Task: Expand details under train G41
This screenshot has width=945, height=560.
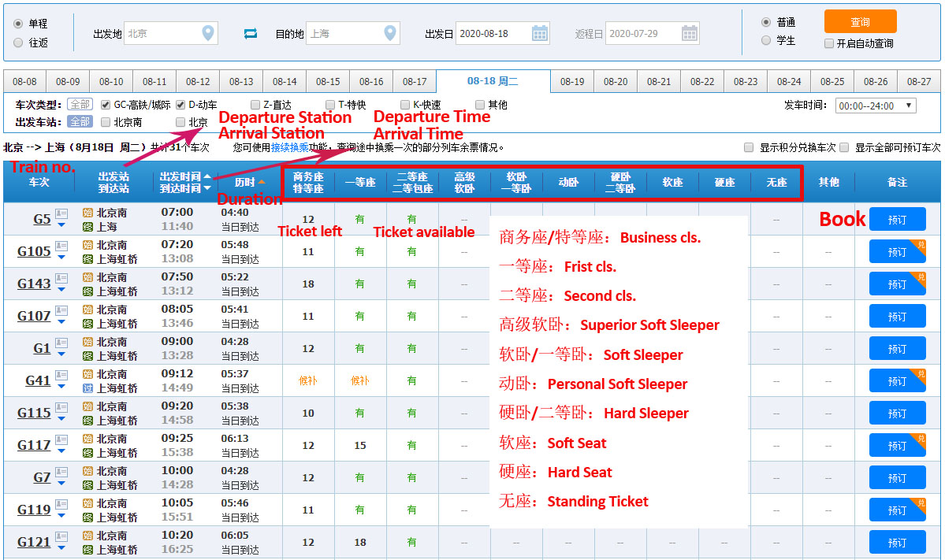Action: 61,385
